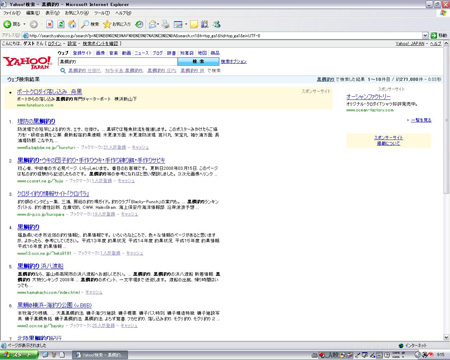The height and width of the screenshot is (360, 450).
Task: Open the 編集 menu
Action: 33,13
